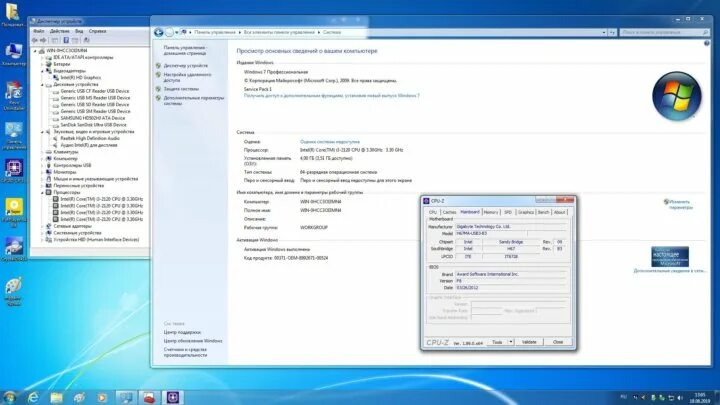Screen dimensions: 720x405
Task: Click the back arrow in Device Manager toolbar
Action: click(x=34, y=40)
